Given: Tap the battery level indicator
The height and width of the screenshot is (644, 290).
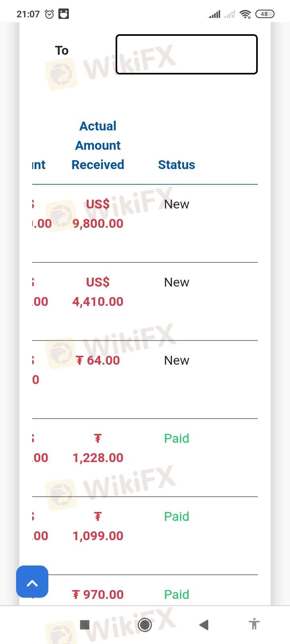Looking at the screenshot, I should 265,14.
